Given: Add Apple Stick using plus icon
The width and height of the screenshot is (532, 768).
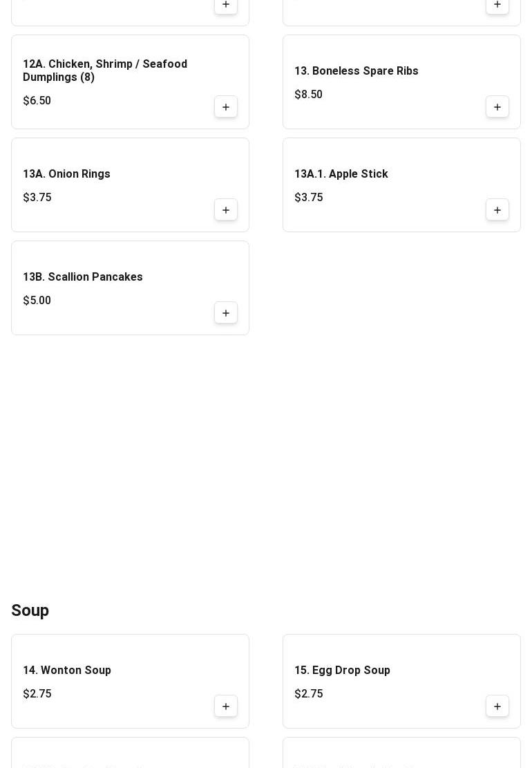Looking at the screenshot, I should tap(497, 210).
